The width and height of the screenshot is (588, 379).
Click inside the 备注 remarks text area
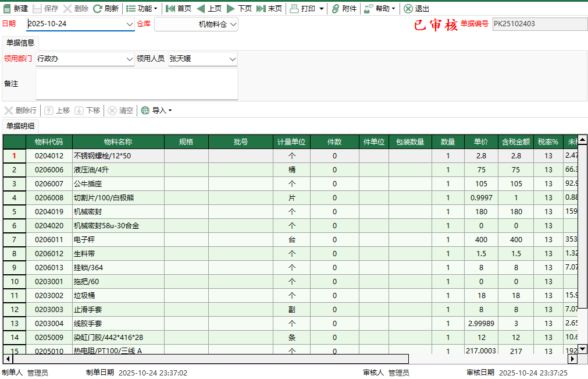coord(137,84)
